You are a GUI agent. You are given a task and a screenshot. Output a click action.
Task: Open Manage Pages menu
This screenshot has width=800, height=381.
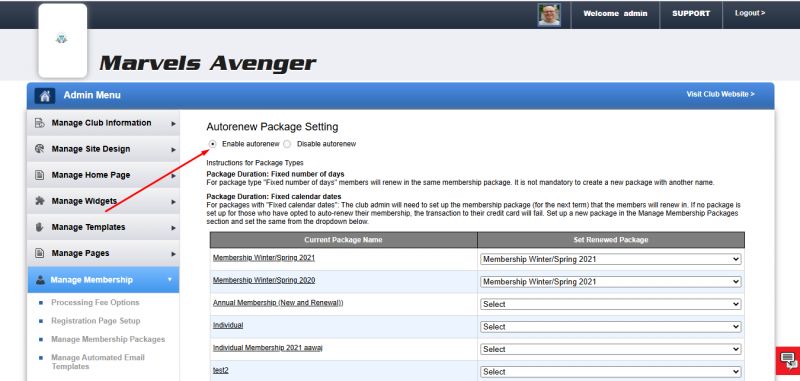(x=103, y=253)
